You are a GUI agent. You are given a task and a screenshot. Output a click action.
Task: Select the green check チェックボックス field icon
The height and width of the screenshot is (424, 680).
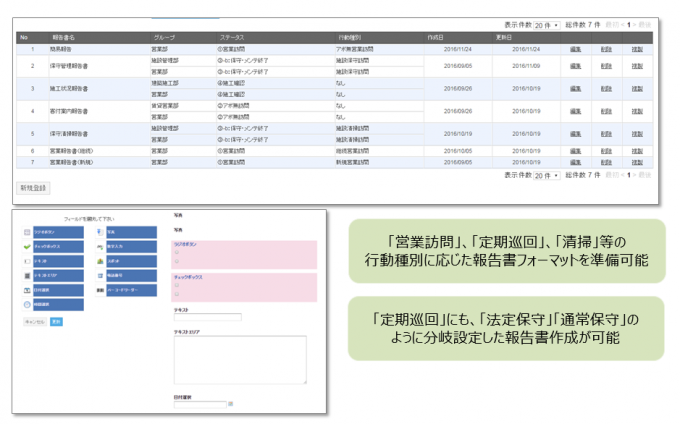27,247
